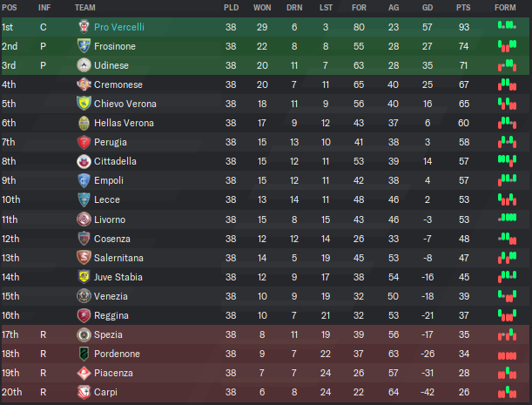
Task: Click Livorno's form indicator graphic
Action: tap(508, 218)
